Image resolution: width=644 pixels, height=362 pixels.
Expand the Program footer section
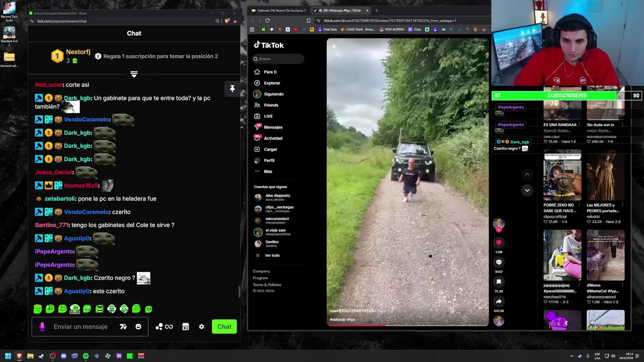(x=260, y=278)
